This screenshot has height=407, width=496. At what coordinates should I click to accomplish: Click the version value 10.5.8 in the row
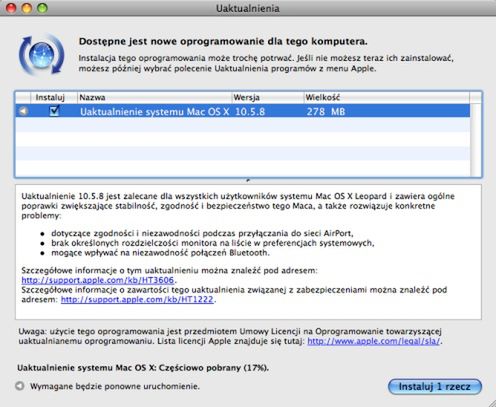coord(250,111)
